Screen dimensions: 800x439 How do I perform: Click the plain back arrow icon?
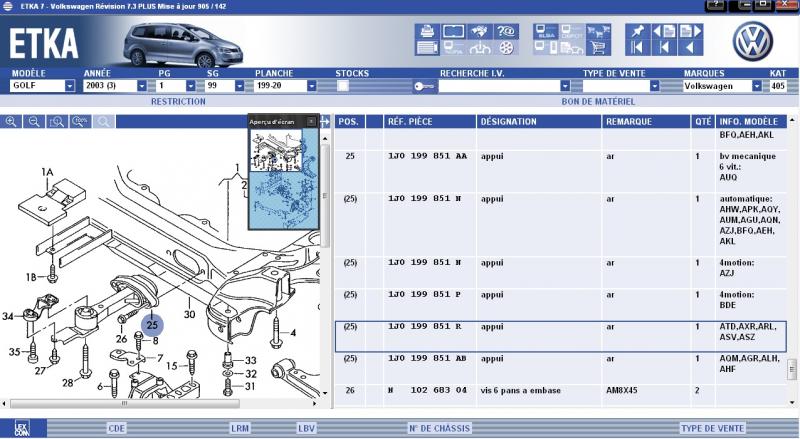tap(690, 47)
